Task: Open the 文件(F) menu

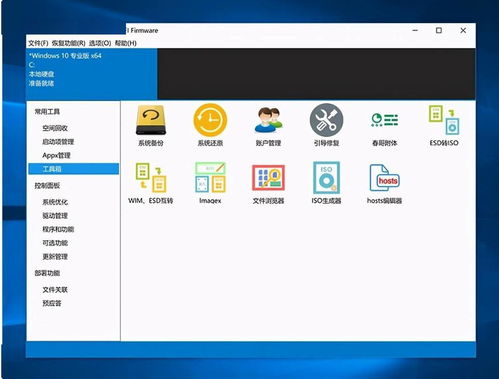Action: click(x=38, y=43)
